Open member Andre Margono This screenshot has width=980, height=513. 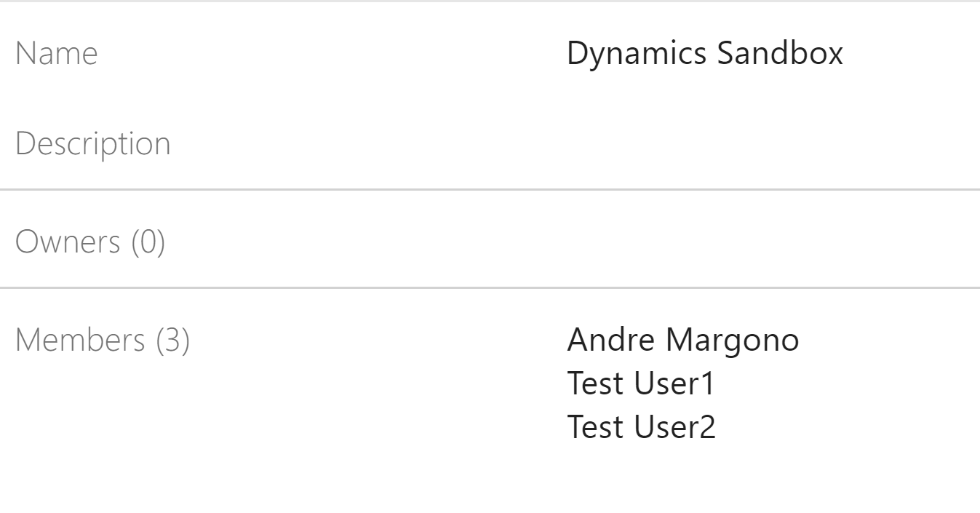click(x=682, y=340)
